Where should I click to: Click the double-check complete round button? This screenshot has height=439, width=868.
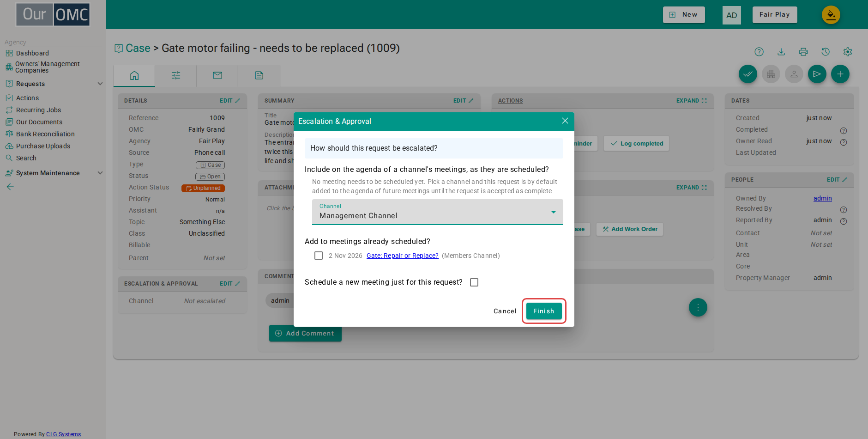tap(748, 74)
